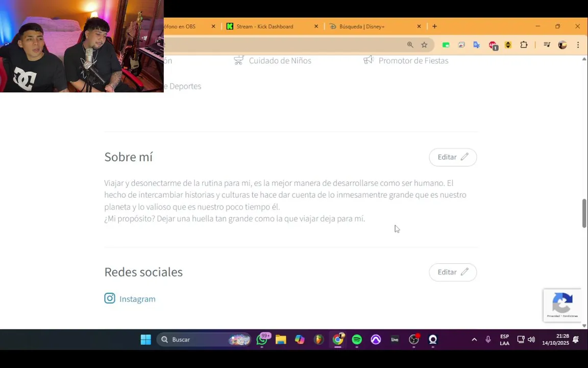
Task: Open the notifications bell icon
Action: [x=576, y=339]
